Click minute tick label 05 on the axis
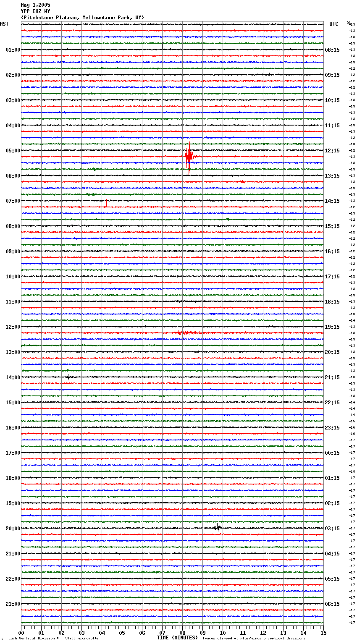 (x=122, y=633)
